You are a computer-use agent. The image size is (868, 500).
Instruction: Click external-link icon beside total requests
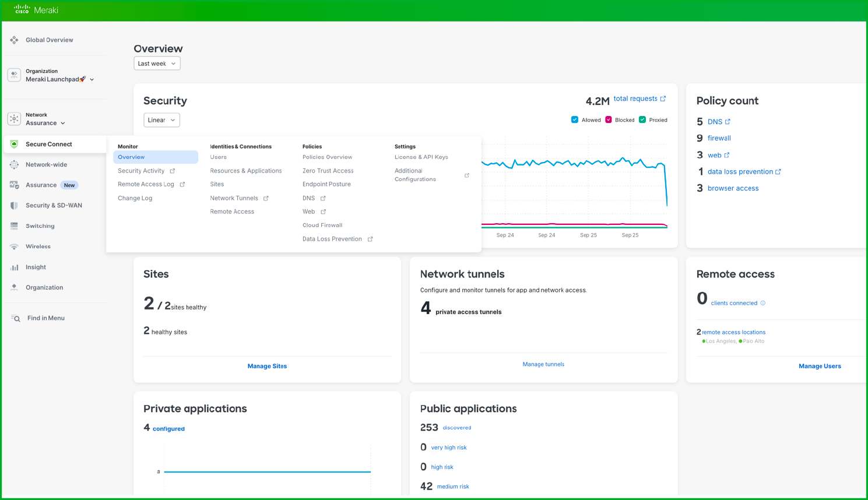[x=663, y=99]
